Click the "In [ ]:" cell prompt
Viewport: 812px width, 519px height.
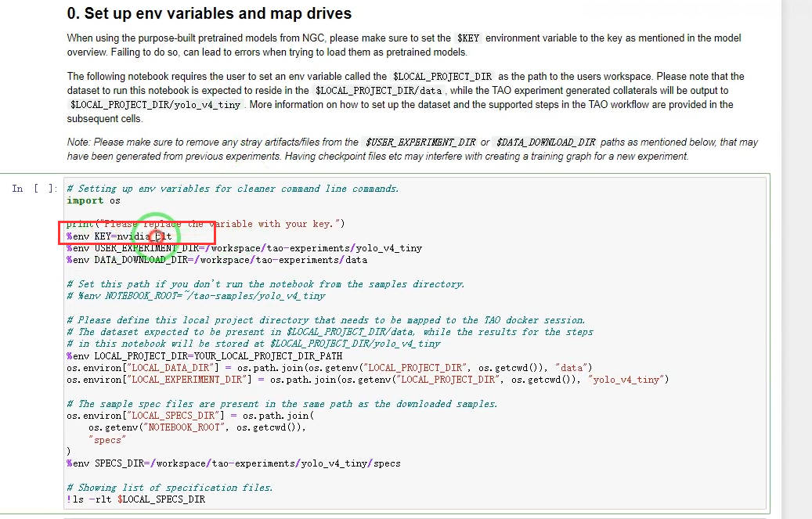34,189
